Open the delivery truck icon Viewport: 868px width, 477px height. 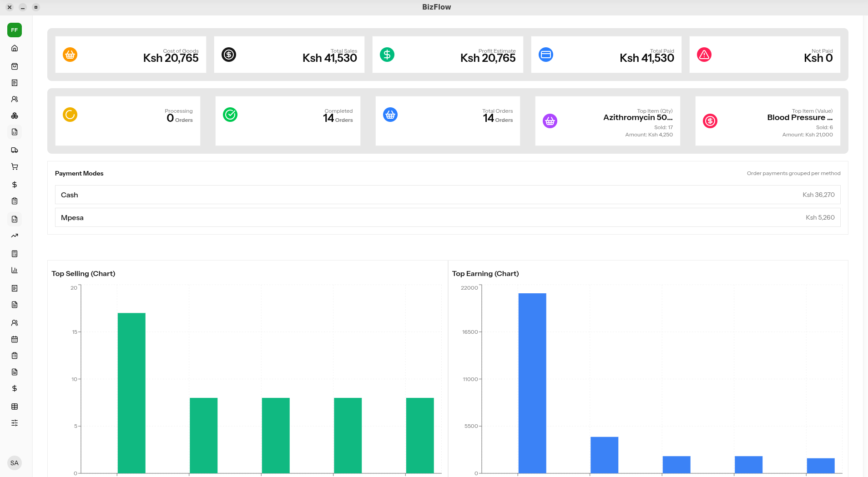pyautogui.click(x=15, y=150)
